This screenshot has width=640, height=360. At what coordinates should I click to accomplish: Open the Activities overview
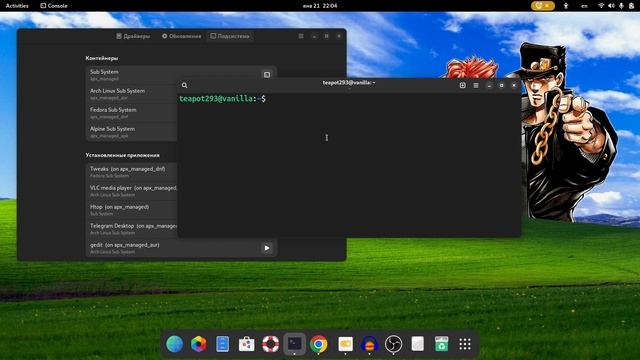point(17,6)
